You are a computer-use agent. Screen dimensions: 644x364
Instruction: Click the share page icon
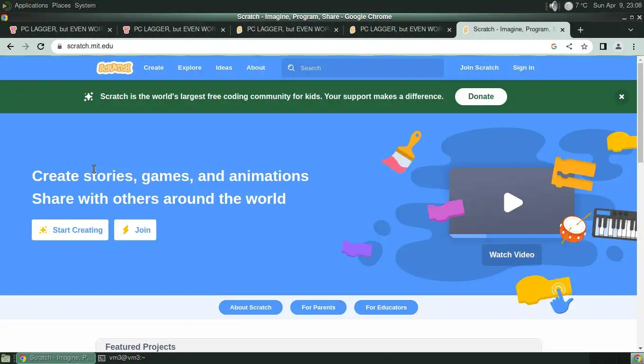point(569,46)
